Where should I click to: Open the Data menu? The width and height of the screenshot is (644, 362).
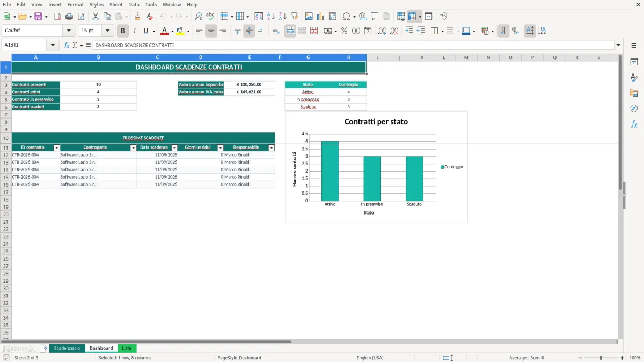pyautogui.click(x=134, y=4)
